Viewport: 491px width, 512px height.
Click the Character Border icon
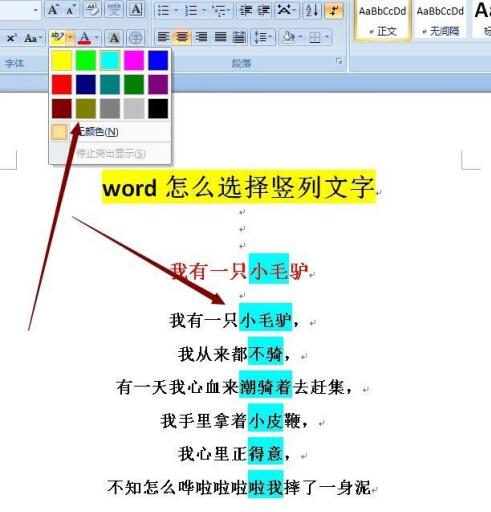tap(136, 10)
